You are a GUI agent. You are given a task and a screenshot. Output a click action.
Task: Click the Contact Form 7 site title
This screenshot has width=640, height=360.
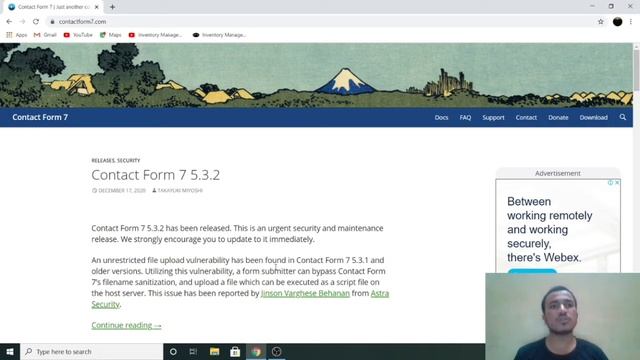[40, 117]
